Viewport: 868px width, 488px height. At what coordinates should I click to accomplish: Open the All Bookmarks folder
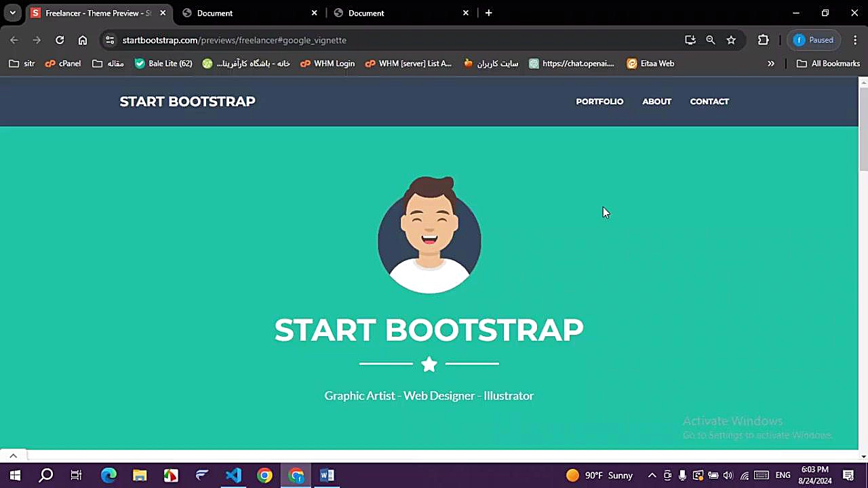(828, 63)
